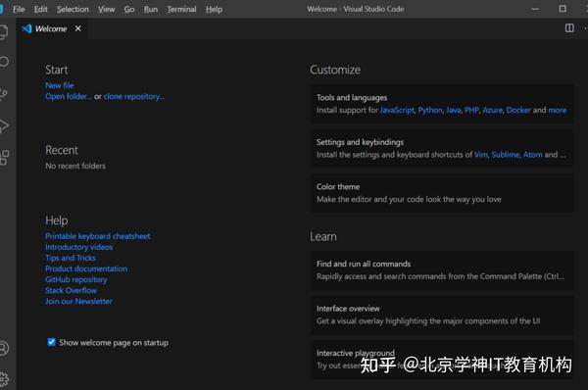
Task: Install Vim keyboard shortcuts
Action: coord(481,155)
